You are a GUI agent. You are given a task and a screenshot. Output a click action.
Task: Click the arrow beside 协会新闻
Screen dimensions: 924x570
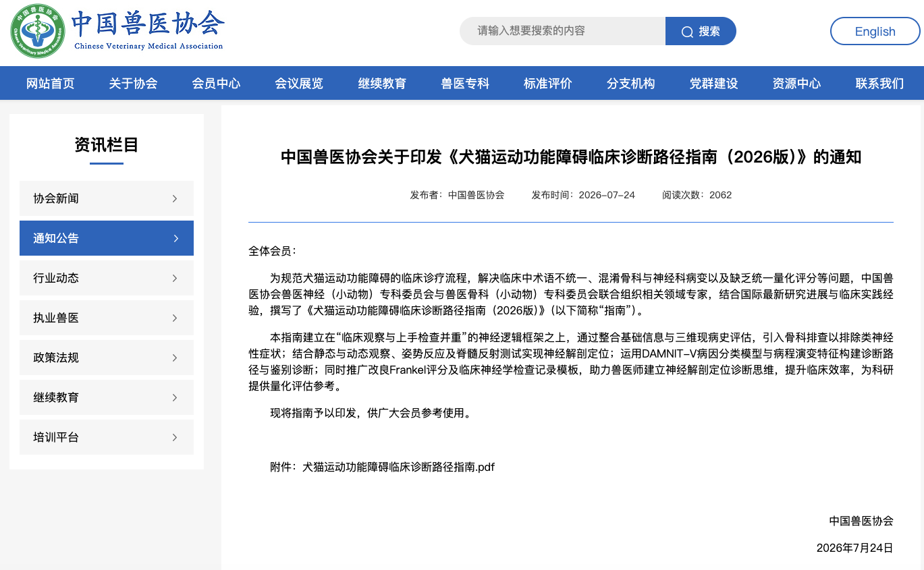175,198
